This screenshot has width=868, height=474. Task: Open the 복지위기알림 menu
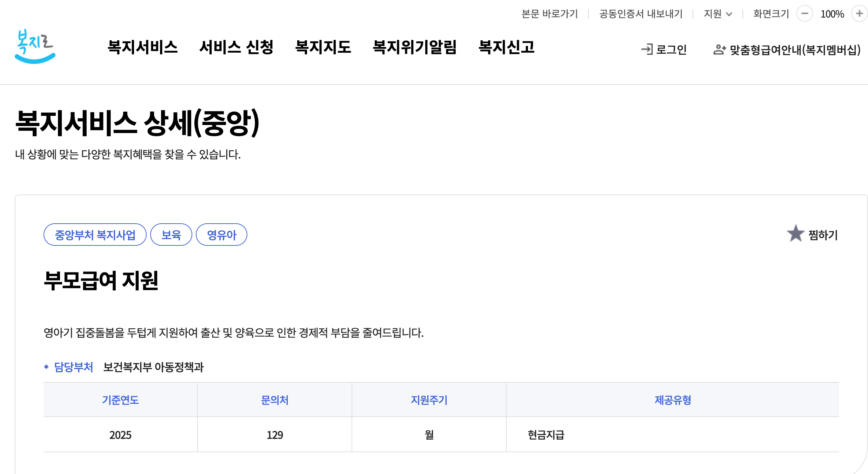[415, 47]
